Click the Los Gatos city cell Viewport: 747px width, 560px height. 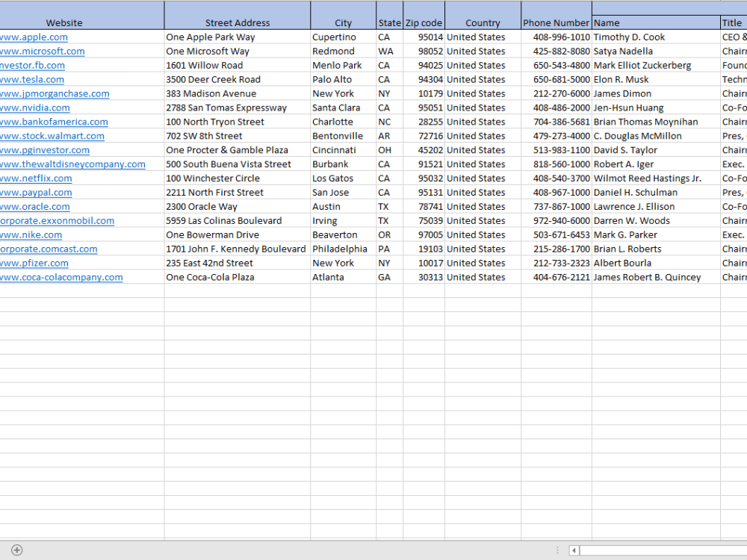(343, 178)
